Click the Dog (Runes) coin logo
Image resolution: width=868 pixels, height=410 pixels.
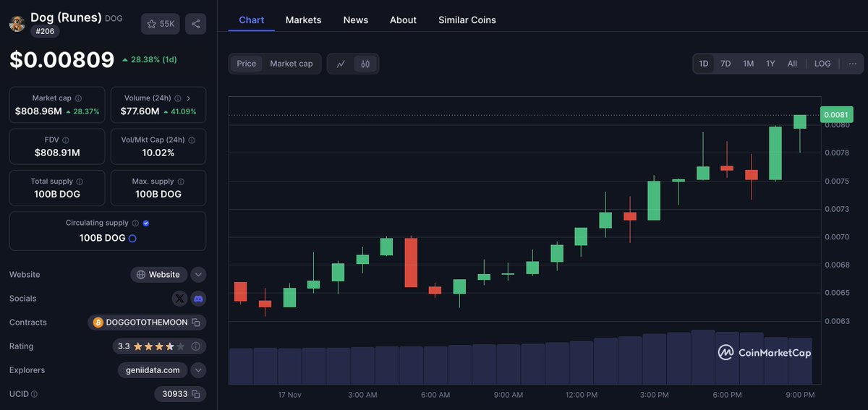[x=17, y=23]
